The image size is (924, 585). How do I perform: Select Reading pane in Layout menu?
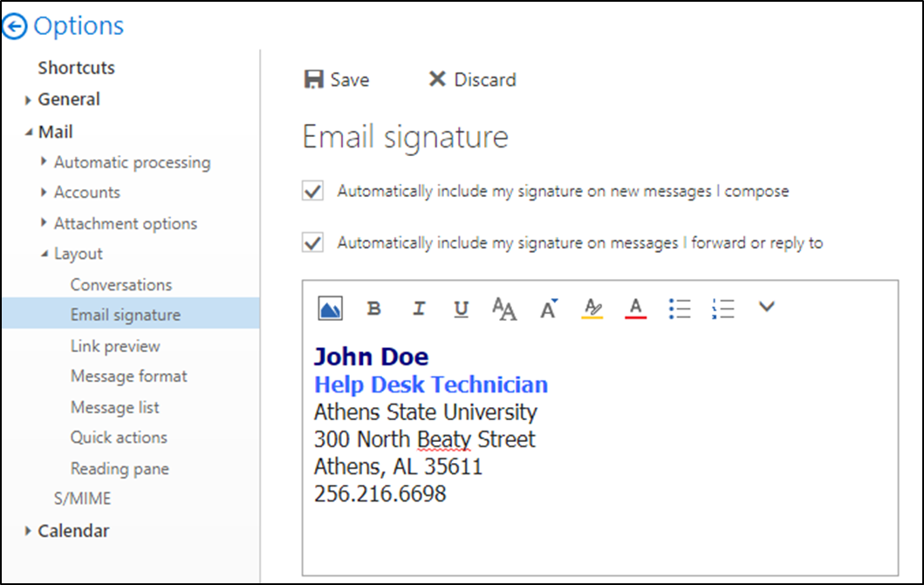(x=120, y=468)
